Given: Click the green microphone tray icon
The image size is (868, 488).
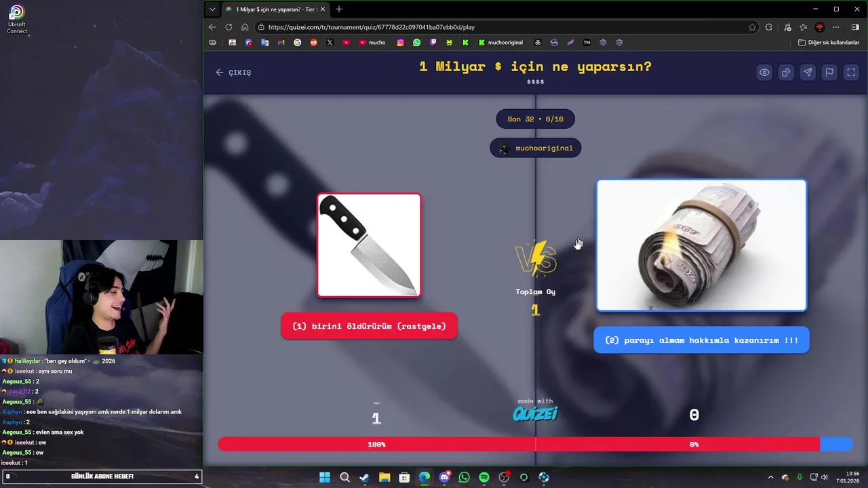Looking at the screenshot, I should [x=800, y=477].
